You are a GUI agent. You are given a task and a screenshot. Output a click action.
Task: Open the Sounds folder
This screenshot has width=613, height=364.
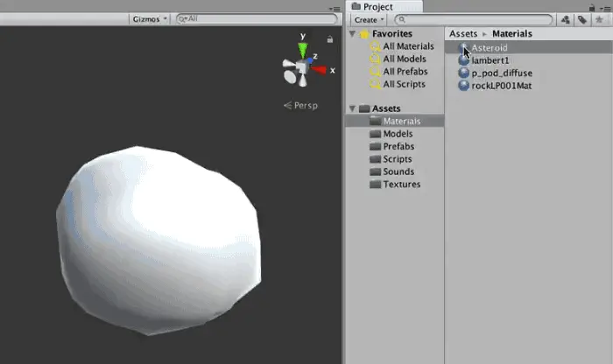pos(398,171)
